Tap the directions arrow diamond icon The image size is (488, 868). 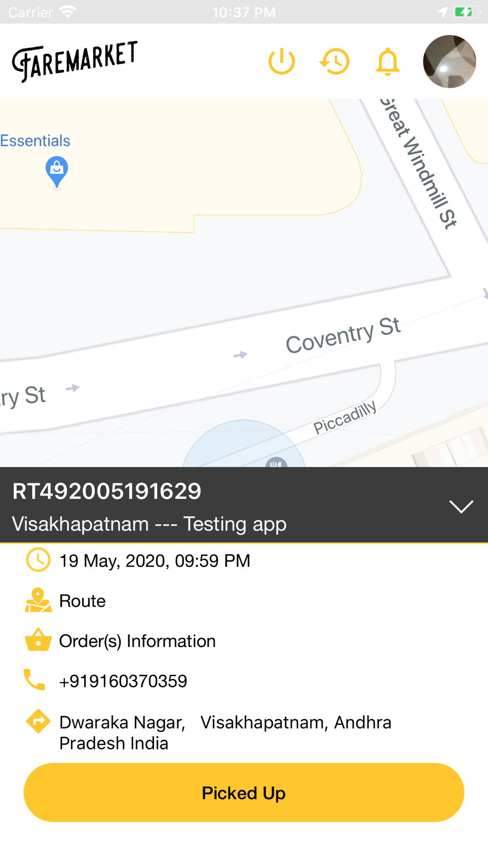[38, 721]
